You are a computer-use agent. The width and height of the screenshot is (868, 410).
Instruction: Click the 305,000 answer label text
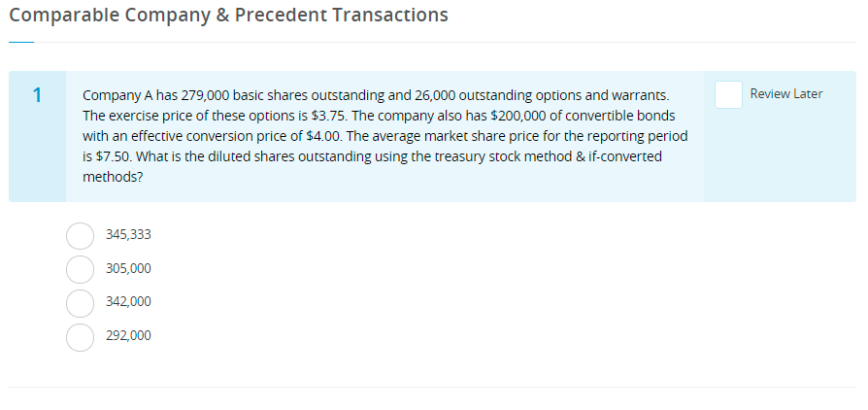[128, 269]
